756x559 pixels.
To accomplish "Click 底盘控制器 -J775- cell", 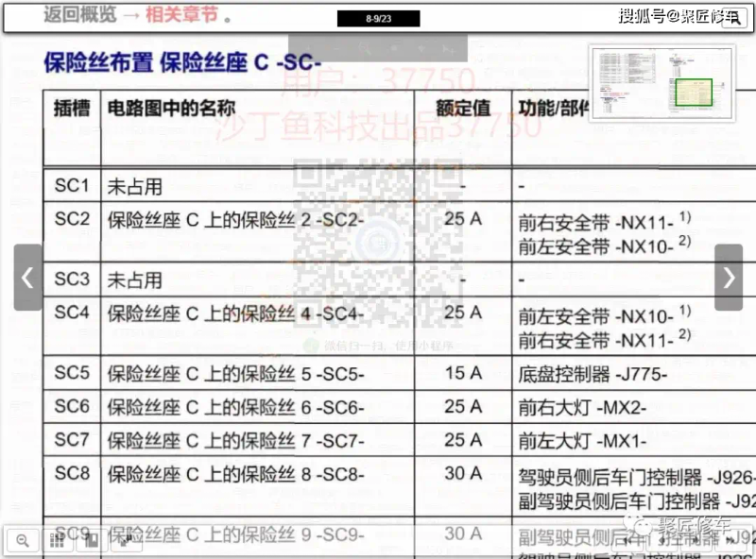I will (593, 374).
